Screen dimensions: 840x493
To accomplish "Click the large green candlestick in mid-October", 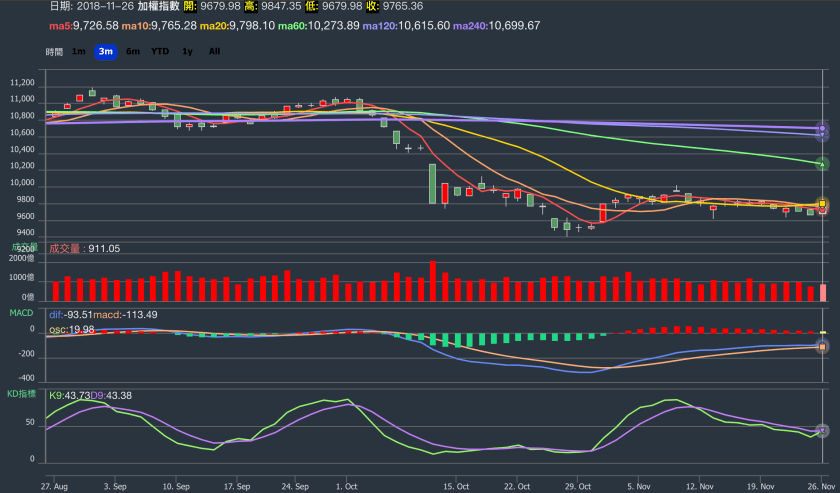I will [x=432, y=183].
